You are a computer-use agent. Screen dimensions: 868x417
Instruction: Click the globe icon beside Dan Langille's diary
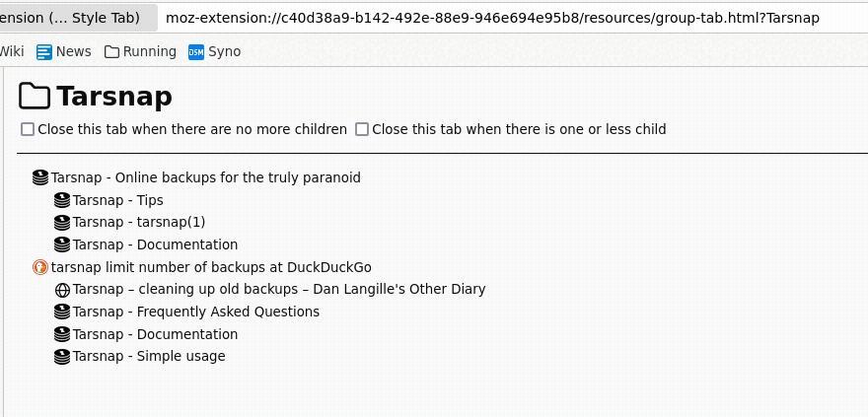point(62,290)
